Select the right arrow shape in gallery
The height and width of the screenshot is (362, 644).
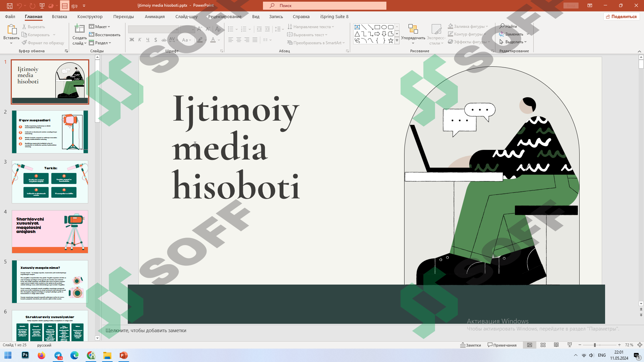377,34
